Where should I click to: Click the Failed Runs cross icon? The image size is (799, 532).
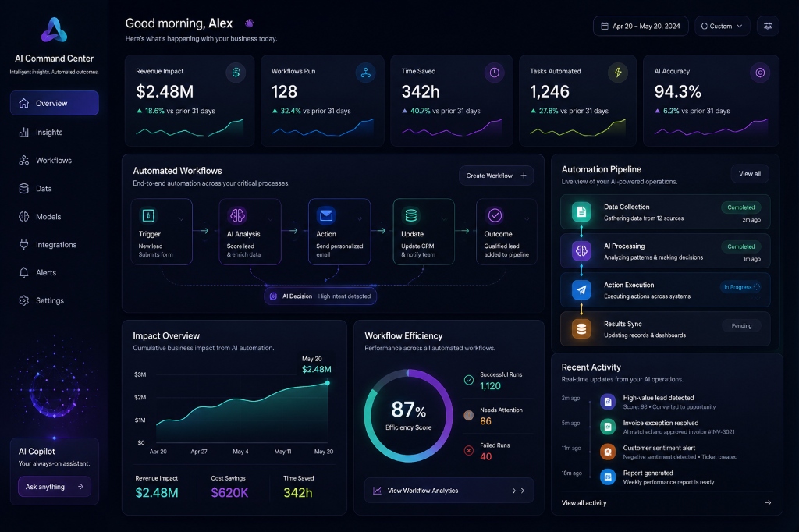[x=469, y=450]
